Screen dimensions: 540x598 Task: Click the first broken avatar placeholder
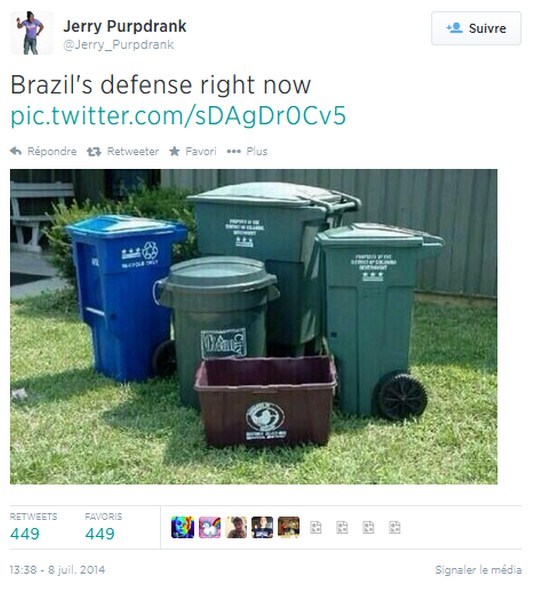tap(316, 527)
